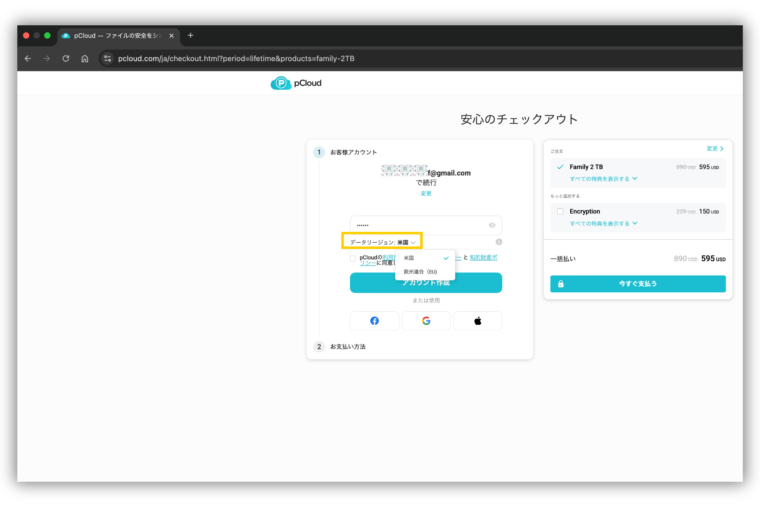Choose 米国 in the region menu

pyautogui.click(x=409, y=257)
